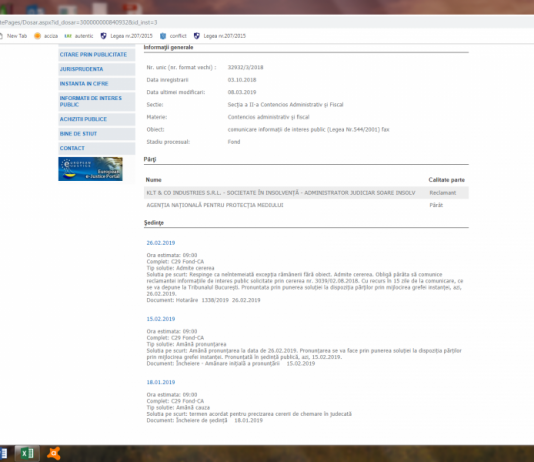The width and height of the screenshot is (534, 462).
Task: Open the 26.02.2019 hearing link
Action: click(161, 243)
